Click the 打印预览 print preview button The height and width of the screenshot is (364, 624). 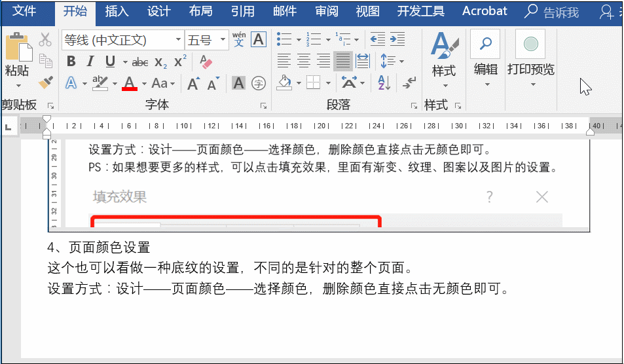pyautogui.click(x=531, y=60)
